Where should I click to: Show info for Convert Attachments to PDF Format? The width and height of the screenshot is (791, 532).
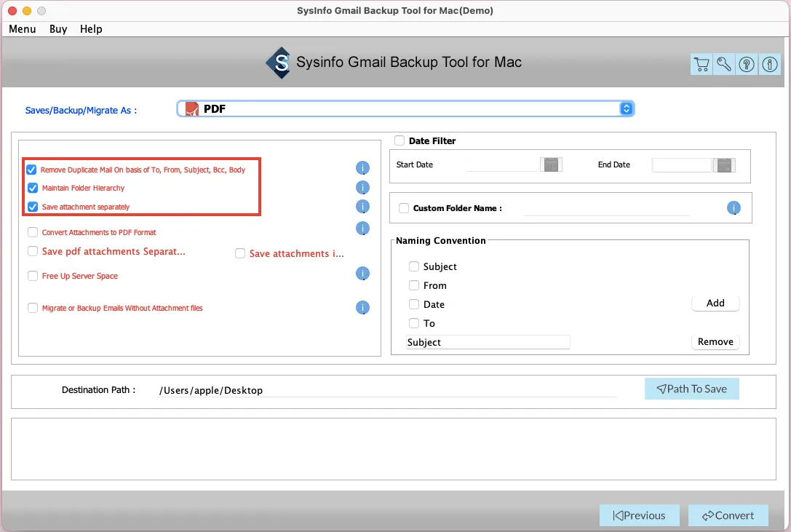pyautogui.click(x=362, y=228)
